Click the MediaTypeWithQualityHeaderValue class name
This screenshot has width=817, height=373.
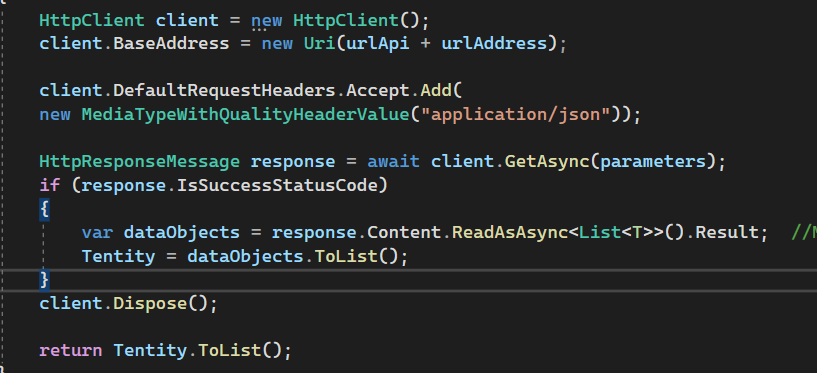245,114
